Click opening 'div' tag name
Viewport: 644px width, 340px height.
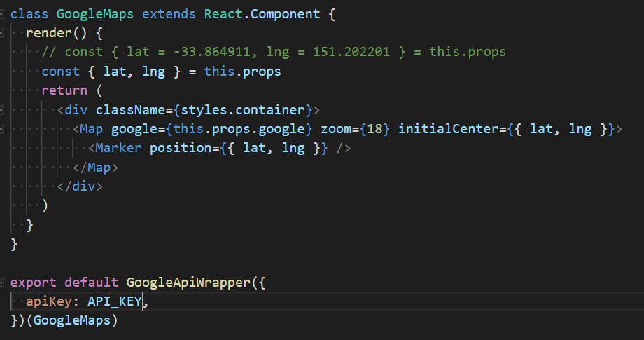click(x=76, y=110)
